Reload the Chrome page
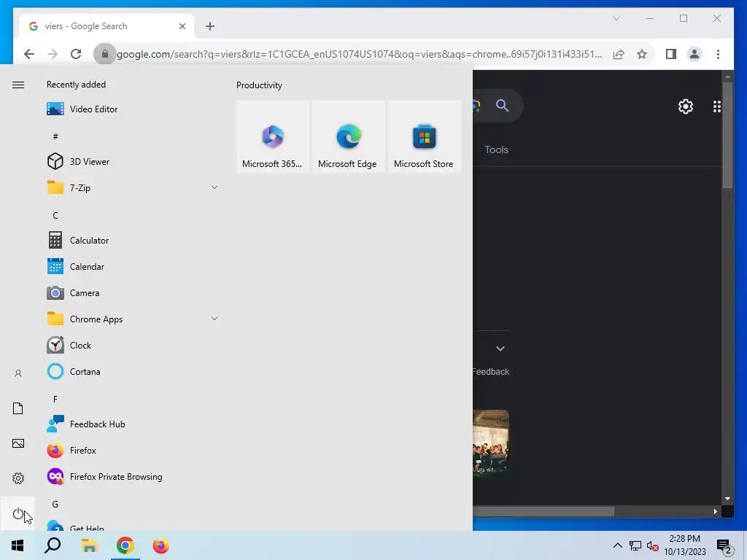The height and width of the screenshot is (560, 747). [x=76, y=54]
